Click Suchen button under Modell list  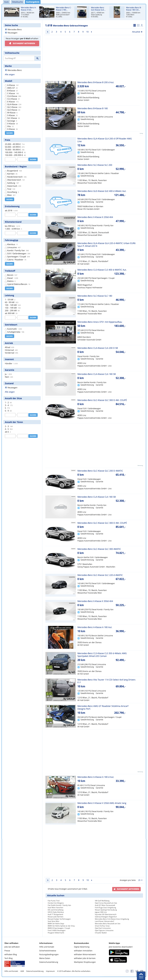click(9, 133)
